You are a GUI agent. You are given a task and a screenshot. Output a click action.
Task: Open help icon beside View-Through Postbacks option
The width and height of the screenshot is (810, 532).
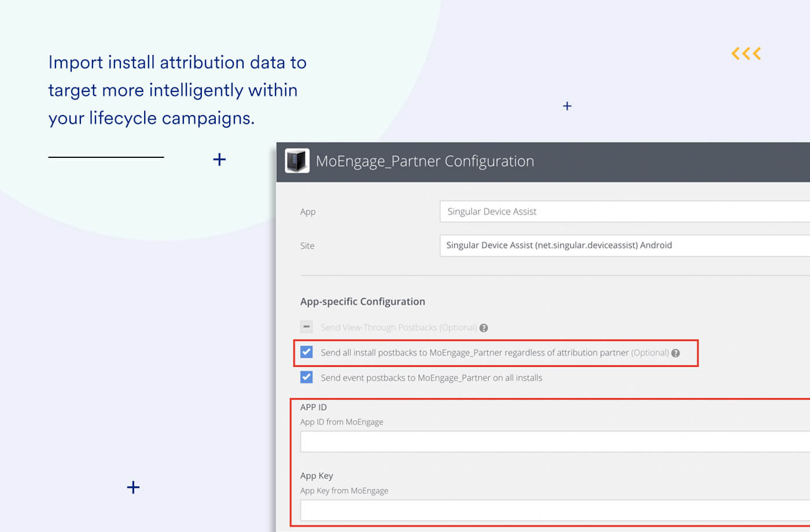click(484, 328)
